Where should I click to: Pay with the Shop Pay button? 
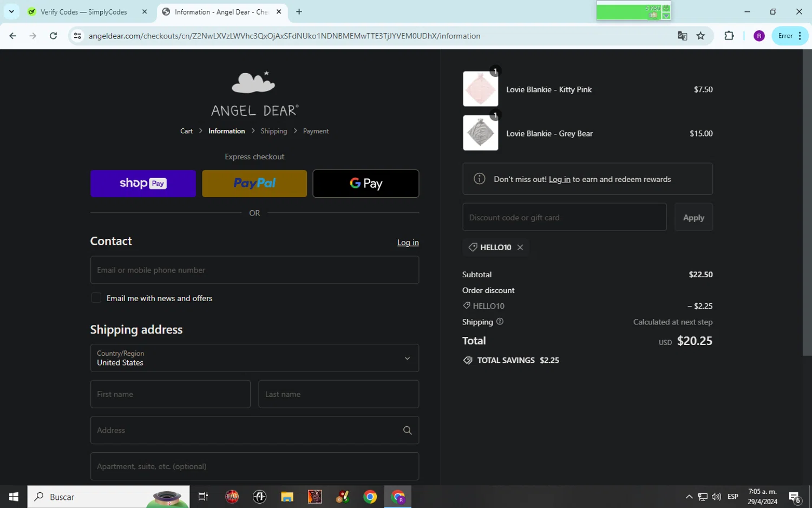click(x=143, y=184)
